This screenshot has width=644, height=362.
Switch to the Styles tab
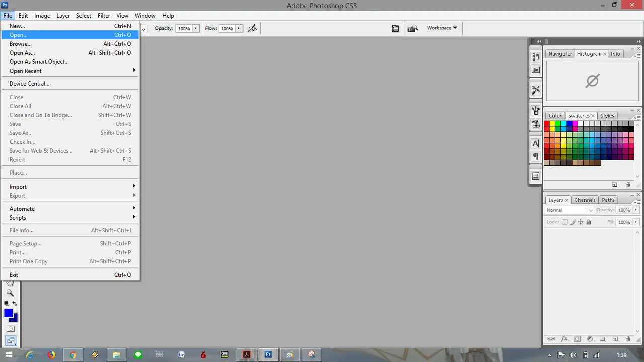pos(607,116)
